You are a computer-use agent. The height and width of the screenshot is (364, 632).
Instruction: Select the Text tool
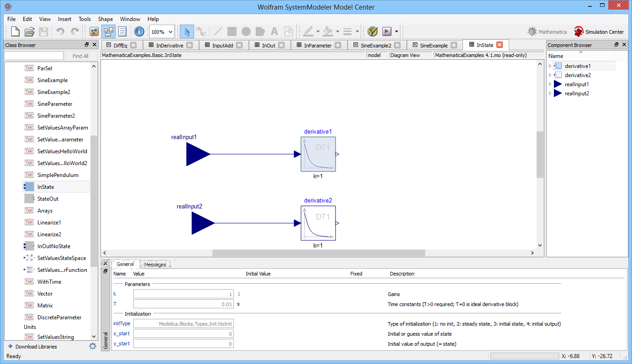(x=274, y=31)
